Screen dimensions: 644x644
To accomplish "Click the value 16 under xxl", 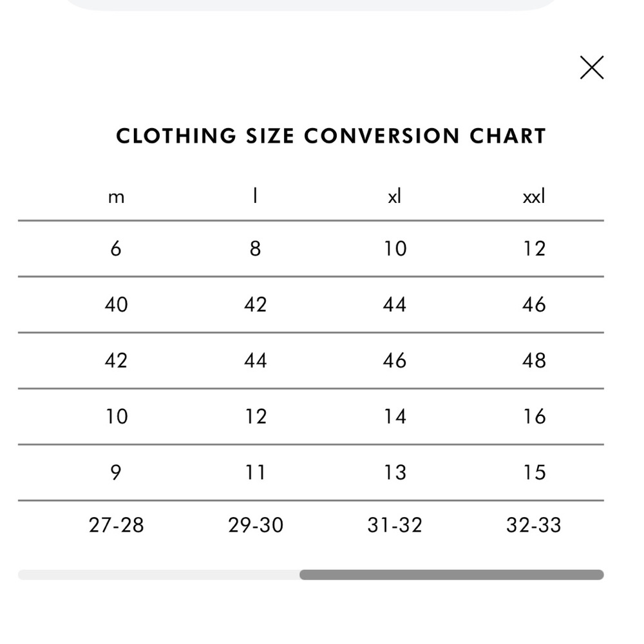I will coord(534,417).
